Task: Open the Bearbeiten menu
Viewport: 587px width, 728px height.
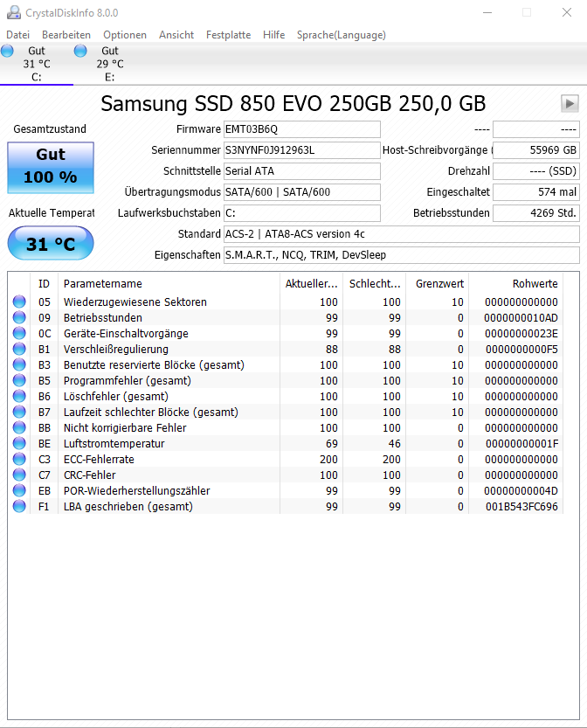Action: [x=66, y=35]
